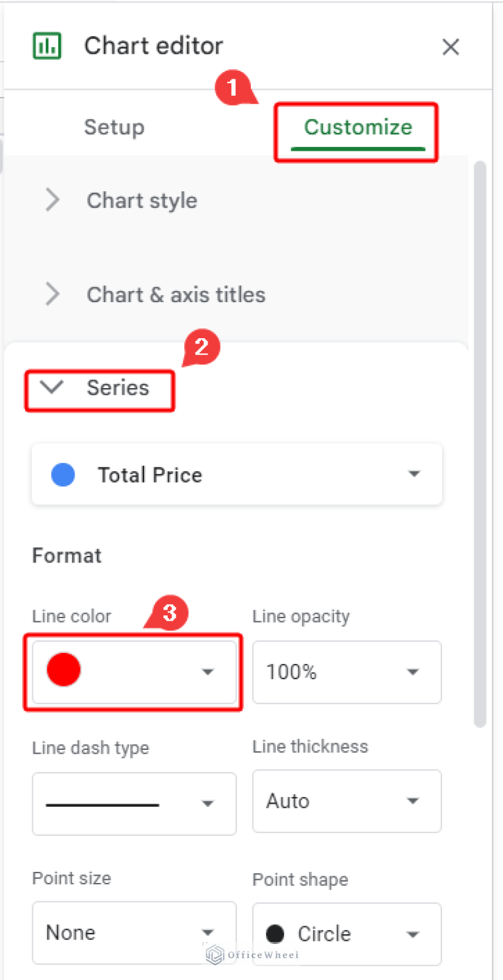Expand the Chart & axis titles section
This screenshot has width=503, height=980.
[x=176, y=295]
